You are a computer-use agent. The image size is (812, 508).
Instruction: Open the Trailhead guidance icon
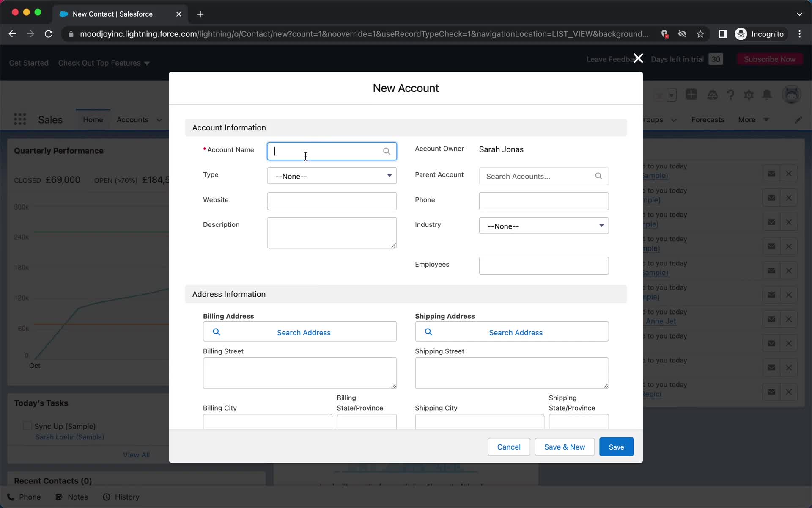click(x=713, y=95)
